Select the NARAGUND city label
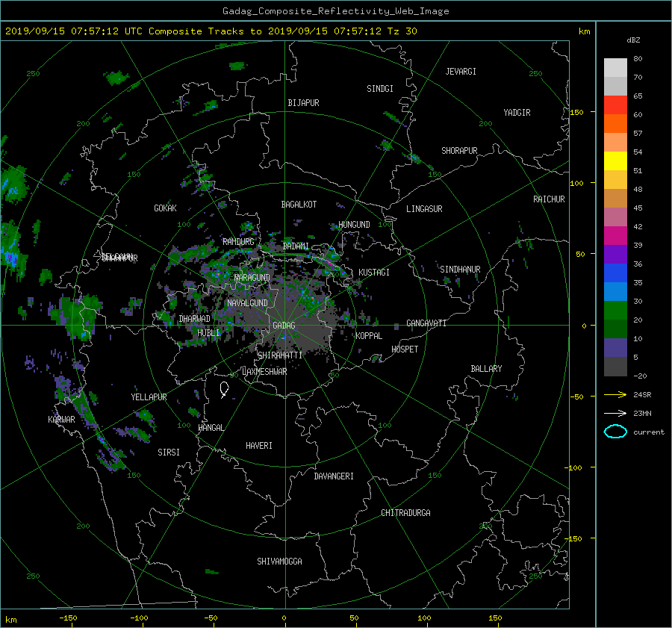Image resolution: width=672 pixels, height=628 pixels. coord(252,278)
